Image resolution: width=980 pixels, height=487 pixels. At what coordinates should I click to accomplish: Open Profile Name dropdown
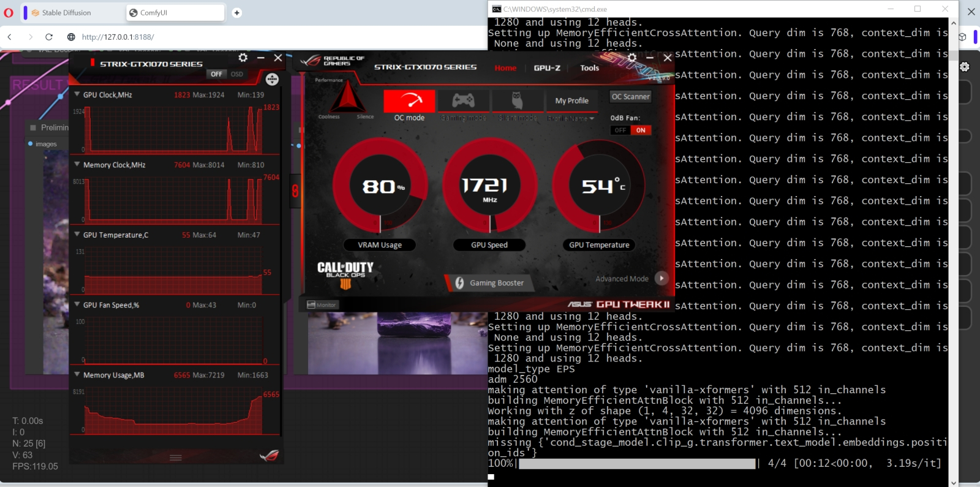(571, 118)
